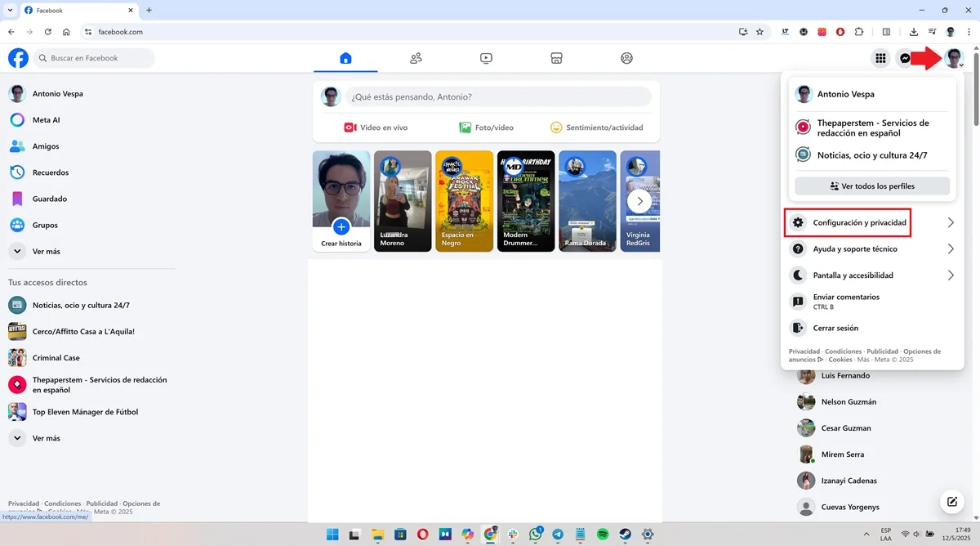The width and height of the screenshot is (980, 546).
Task: Open the Marketplace tab in top navigation
Action: (x=556, y=58)
